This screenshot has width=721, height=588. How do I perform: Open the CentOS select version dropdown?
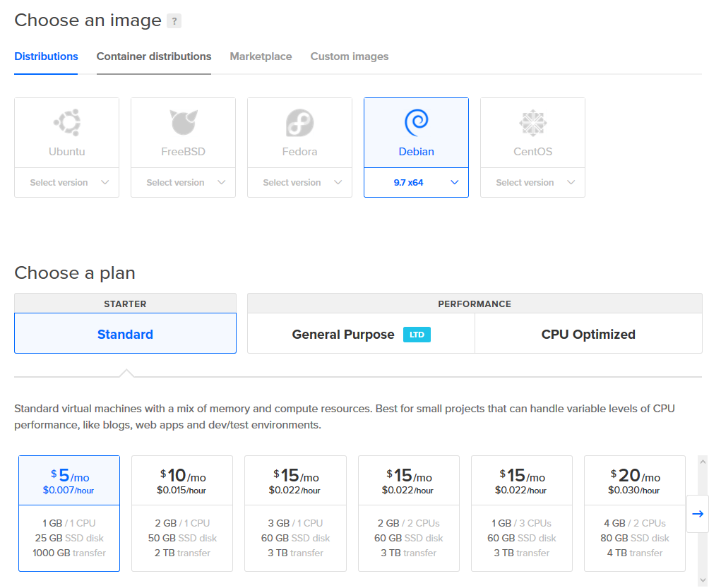coord(532,183)
